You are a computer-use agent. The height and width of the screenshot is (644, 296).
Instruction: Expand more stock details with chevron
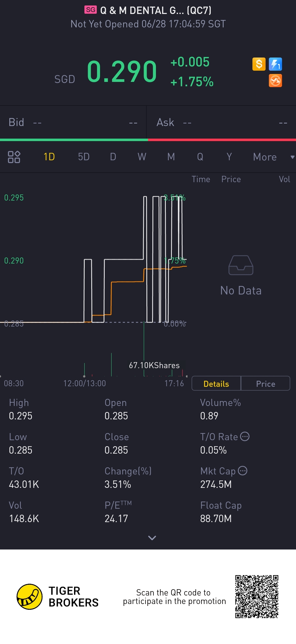[x=152, y=538]
